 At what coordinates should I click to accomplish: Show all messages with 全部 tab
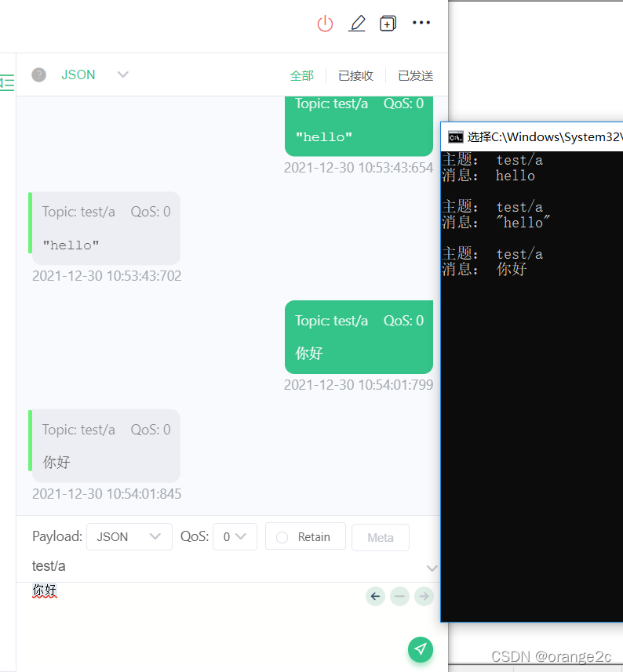tap(302, 76)
